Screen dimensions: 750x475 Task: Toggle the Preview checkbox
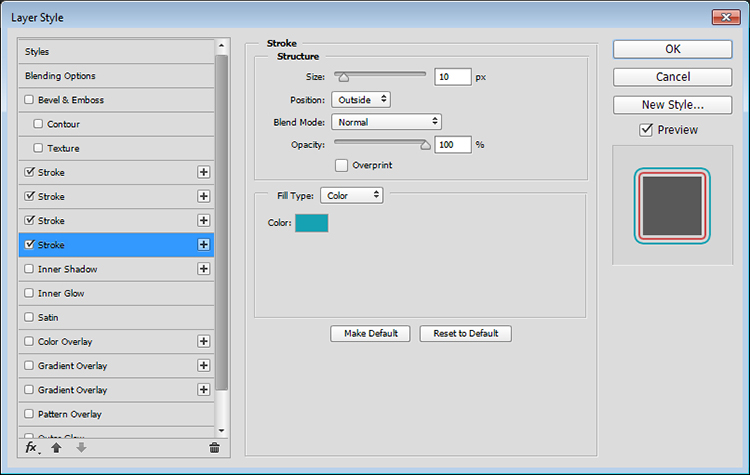point(645,130)
